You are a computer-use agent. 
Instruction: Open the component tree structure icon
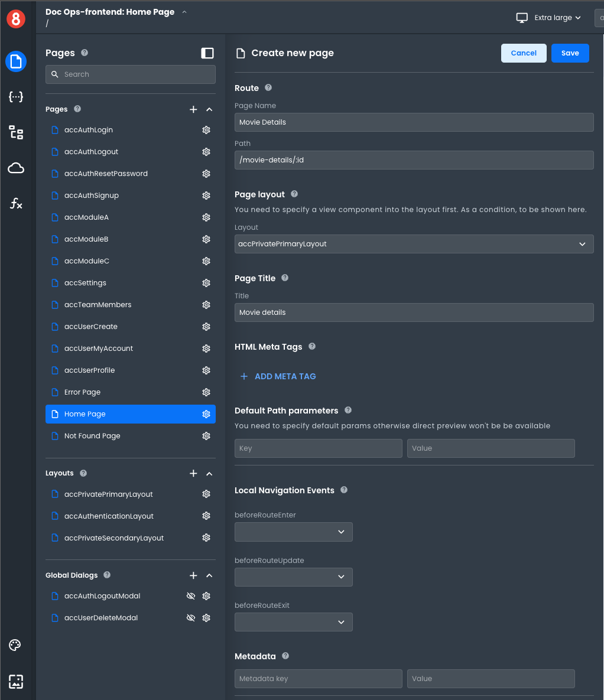(16, 132)
